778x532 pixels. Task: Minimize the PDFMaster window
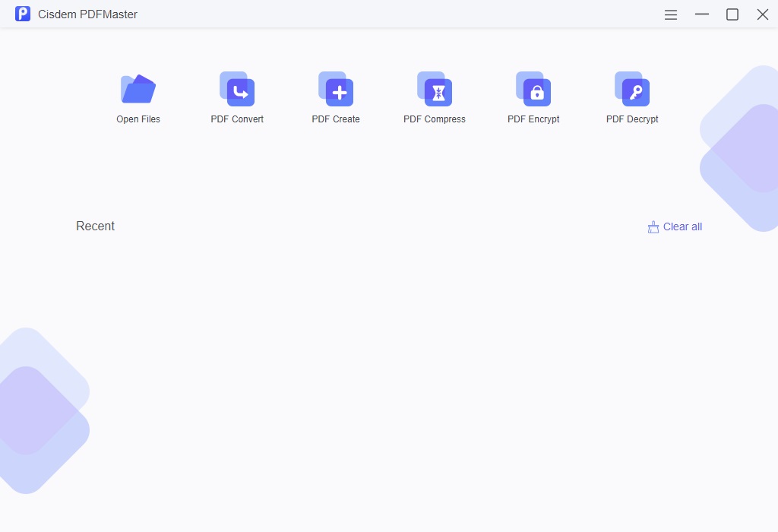coord(702,14)
